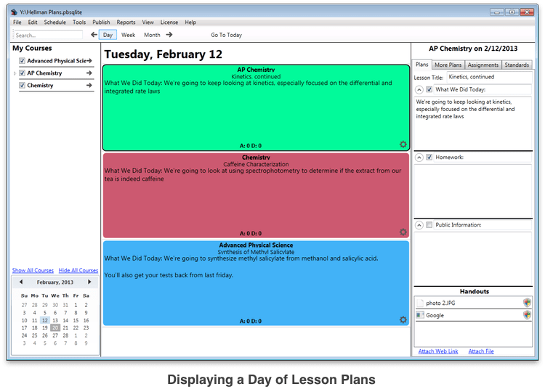Open the Schedule menu
Viewport: 545px width, 392px height.
pos(55,23)
